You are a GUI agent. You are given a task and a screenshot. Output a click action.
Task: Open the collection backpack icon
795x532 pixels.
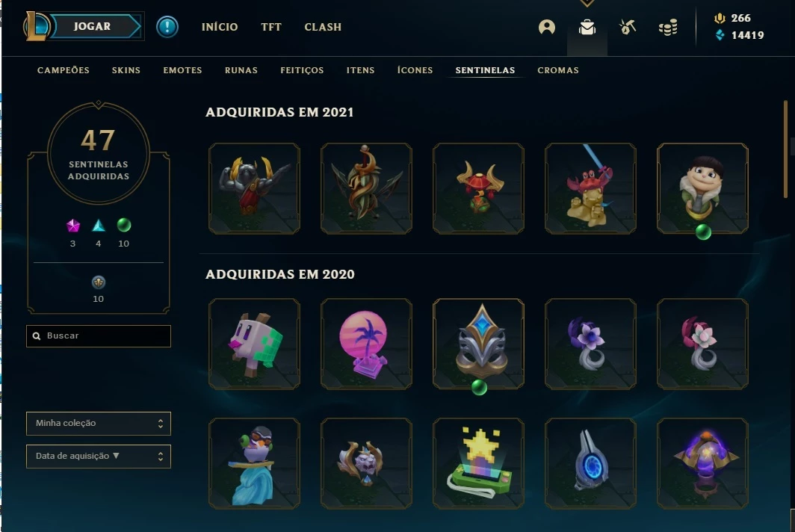[x=587, y=27]
